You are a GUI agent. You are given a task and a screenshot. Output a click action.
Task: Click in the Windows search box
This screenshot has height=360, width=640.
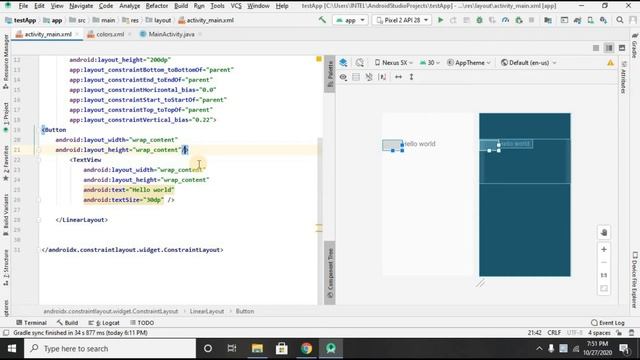tap(110, 349)
